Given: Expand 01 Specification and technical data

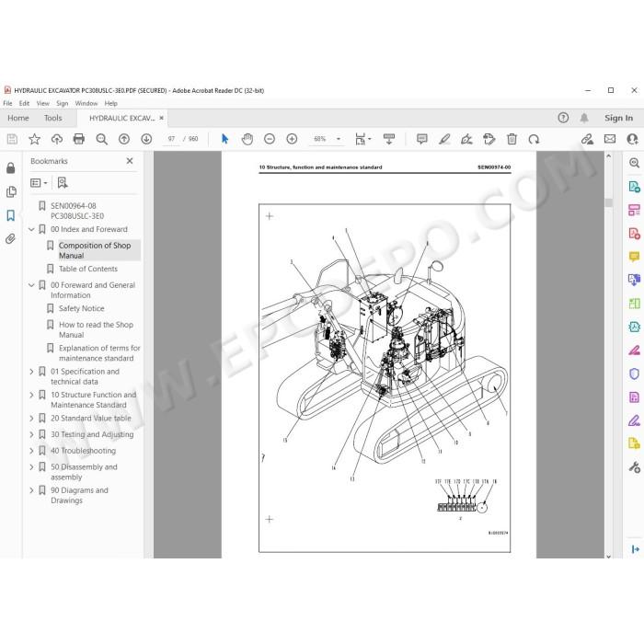Looking at the screenshot, I should coord(31,372).
